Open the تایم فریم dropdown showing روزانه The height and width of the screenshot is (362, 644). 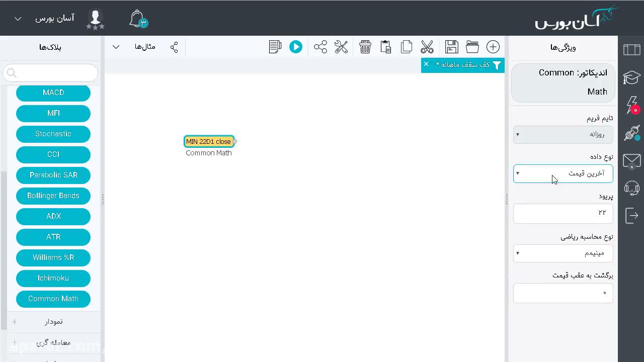pos(563,134)
